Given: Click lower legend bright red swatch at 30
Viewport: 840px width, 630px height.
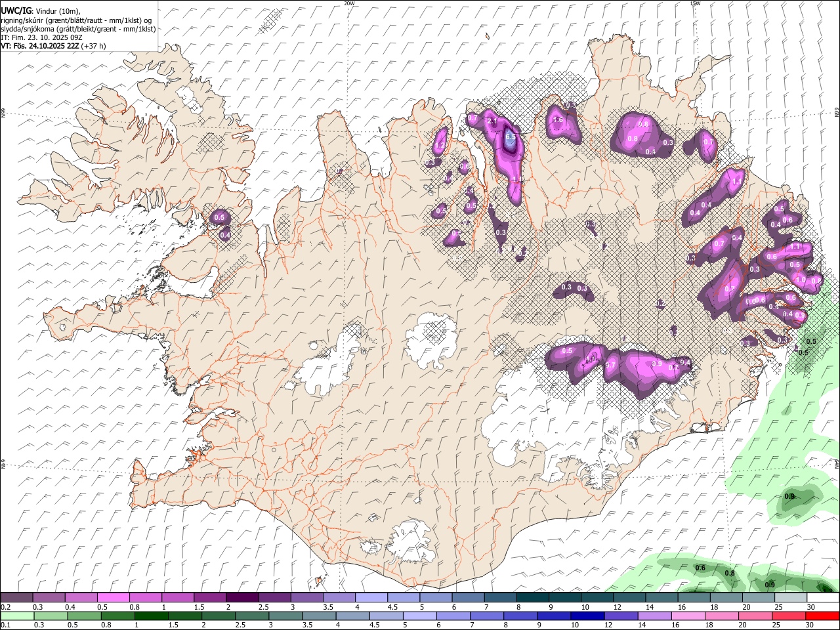Looking at the screenshot, I should point(822,616).
